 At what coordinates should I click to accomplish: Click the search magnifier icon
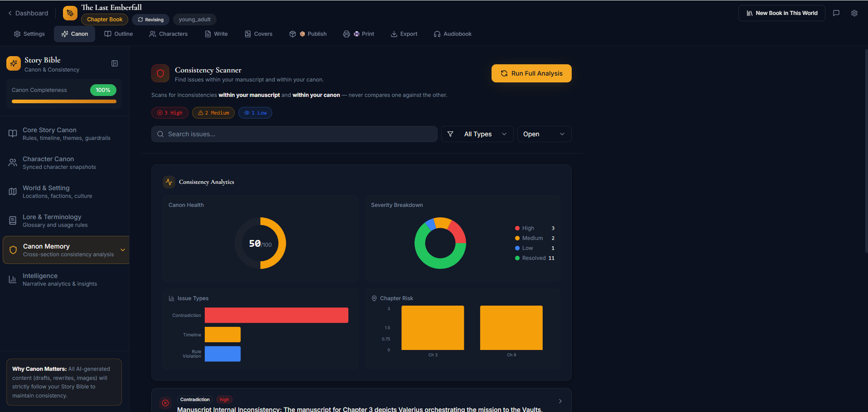coord(160,134)
